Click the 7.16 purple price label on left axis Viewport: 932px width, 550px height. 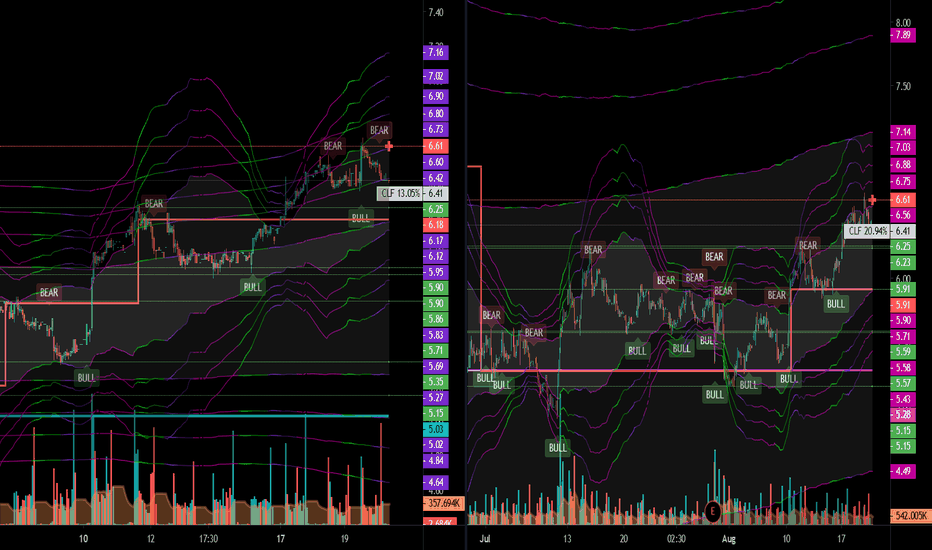[x=436, y=52]
